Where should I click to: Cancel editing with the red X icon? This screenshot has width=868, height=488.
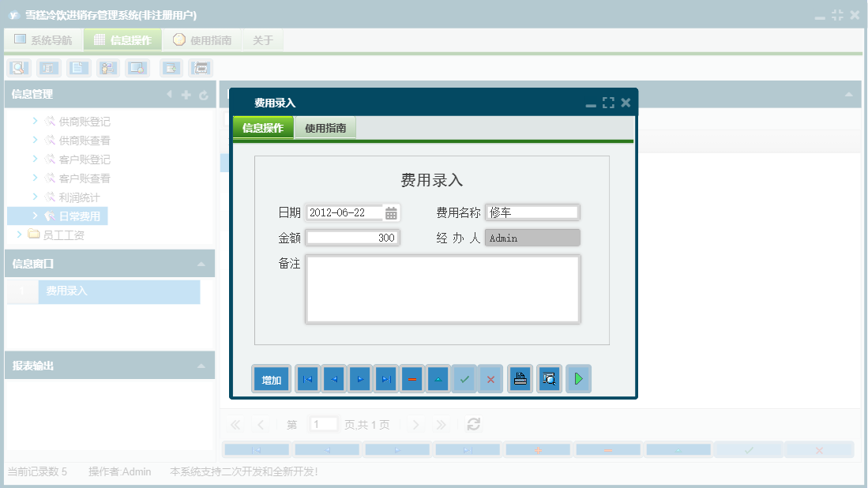click(490, 379)
